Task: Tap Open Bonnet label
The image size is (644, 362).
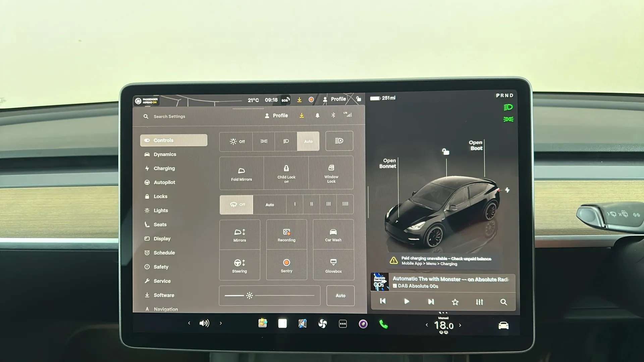Action: [x=388, y=163]
